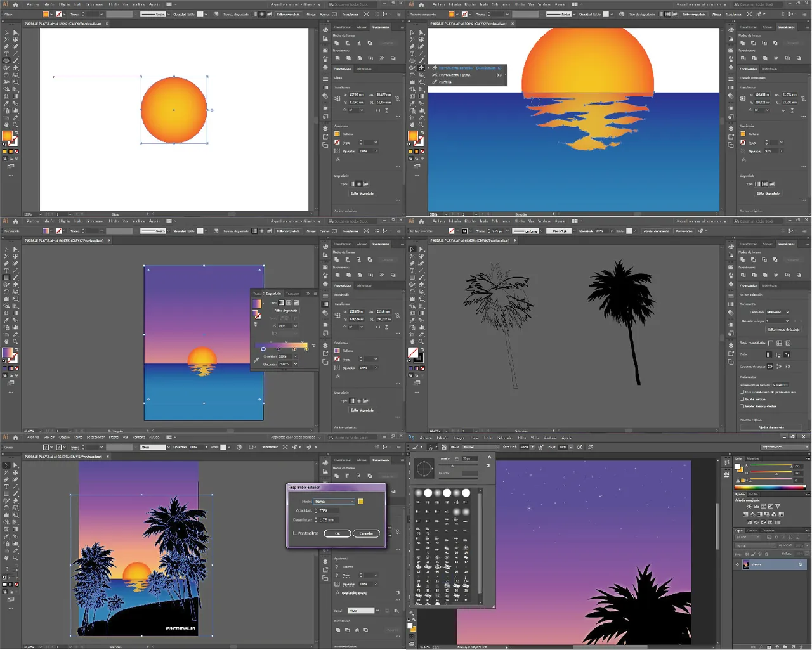Open Modo dropdown in Resplandor exterior dialog
The height and width of the screenshot is (650, 812).
pyautogui.click(x=334, y=502)
